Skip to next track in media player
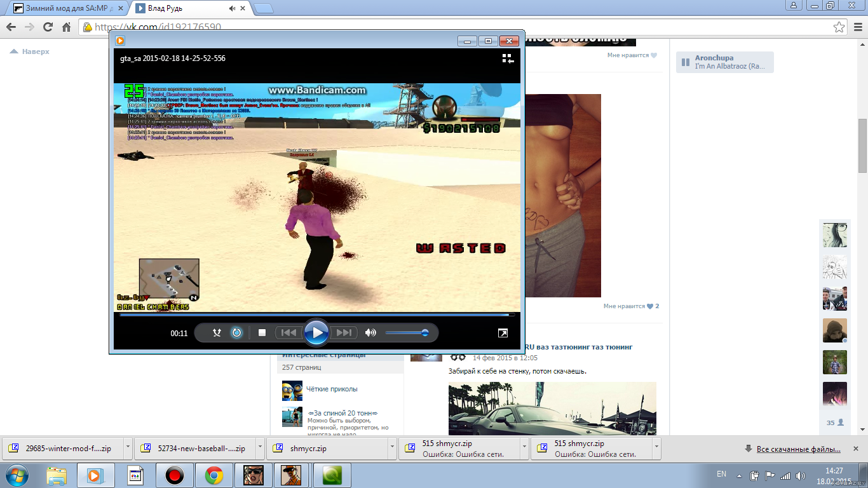This screenshot has width=868, height=488. [x=344, y=333]
